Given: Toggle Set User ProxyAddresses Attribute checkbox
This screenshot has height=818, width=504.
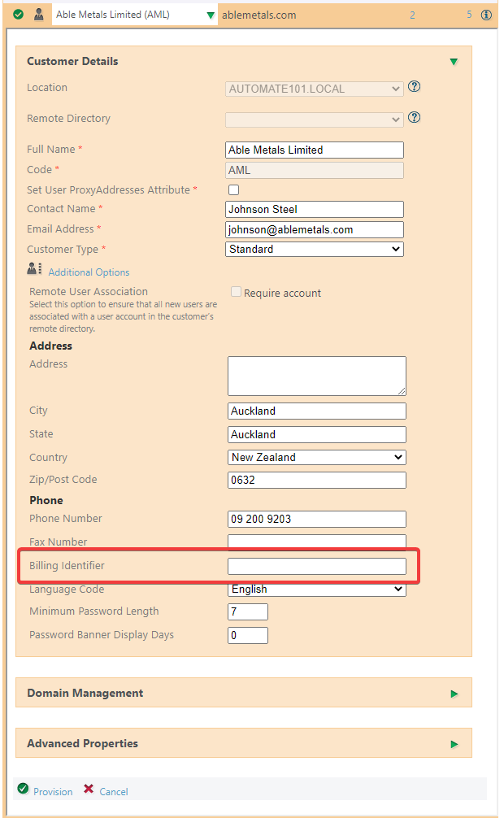Looking at the screenshot, I should coord(234,190).
